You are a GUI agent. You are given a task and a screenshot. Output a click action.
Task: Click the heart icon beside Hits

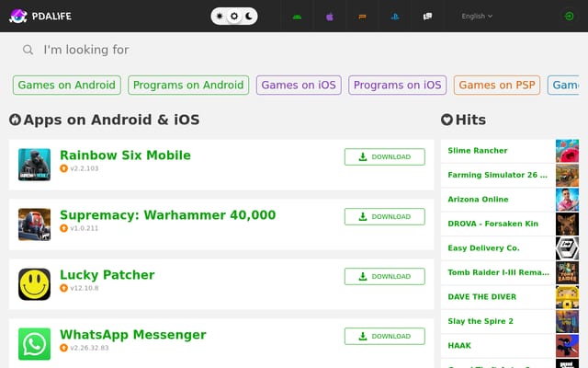pos(447,120)
